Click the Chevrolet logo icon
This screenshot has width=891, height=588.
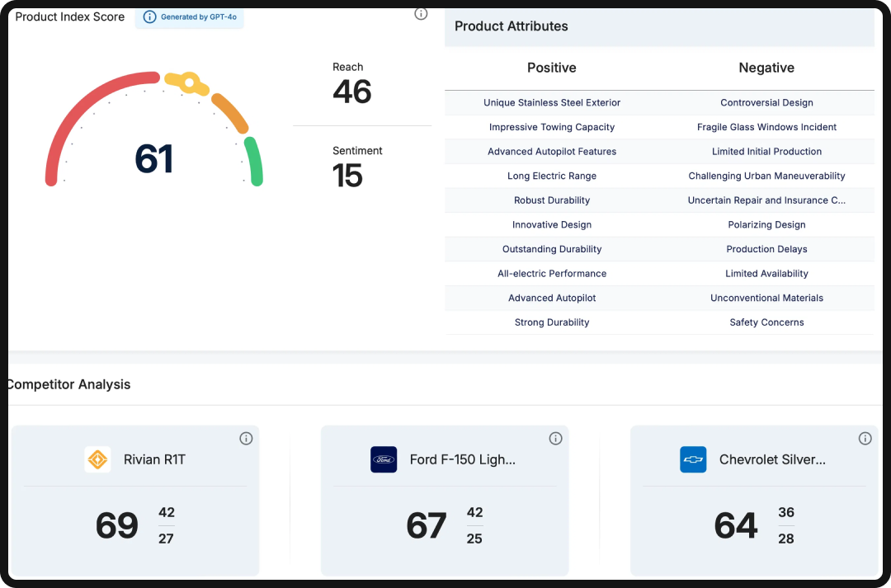click(693, 459)
